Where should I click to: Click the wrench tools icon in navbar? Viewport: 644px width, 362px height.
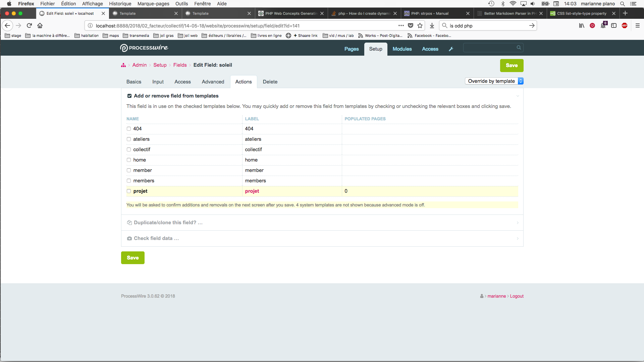pos(451,49)
